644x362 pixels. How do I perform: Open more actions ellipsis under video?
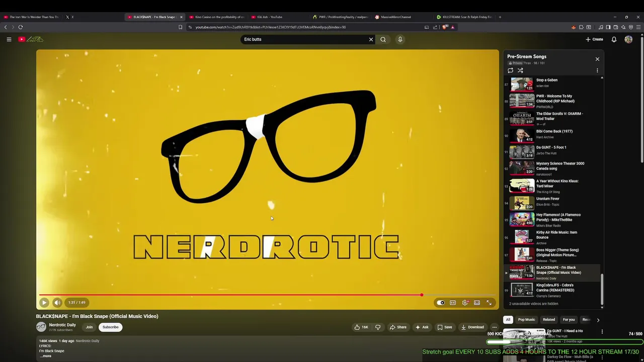click(x=494, y=327)
